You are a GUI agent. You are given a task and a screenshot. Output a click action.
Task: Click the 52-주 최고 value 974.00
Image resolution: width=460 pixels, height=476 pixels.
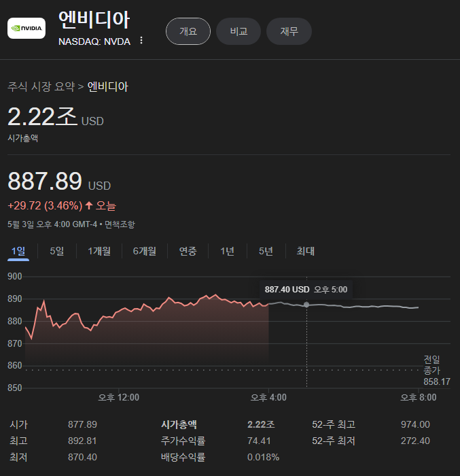415,424
